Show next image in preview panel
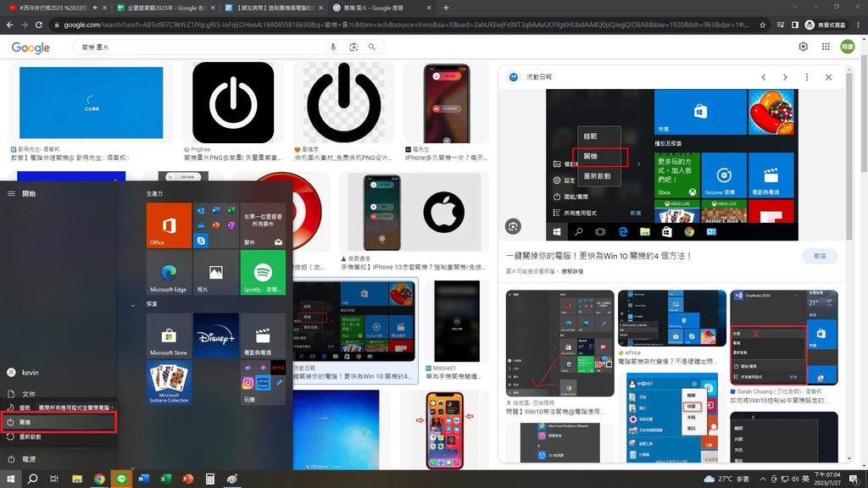This screenshot has height=488, width=868. click(785, 77)
